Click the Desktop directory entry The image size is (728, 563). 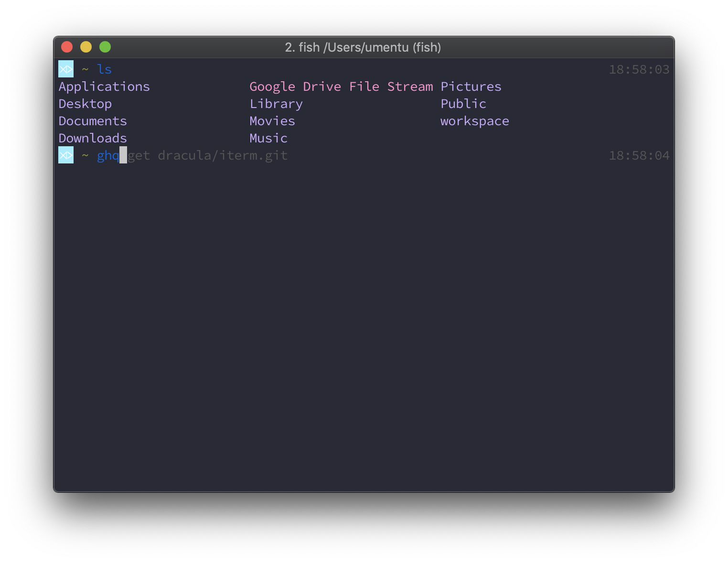[85, 104]
